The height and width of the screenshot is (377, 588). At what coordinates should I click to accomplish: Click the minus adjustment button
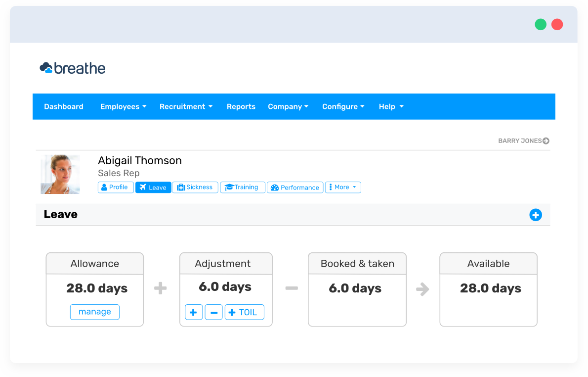point(213,313)
